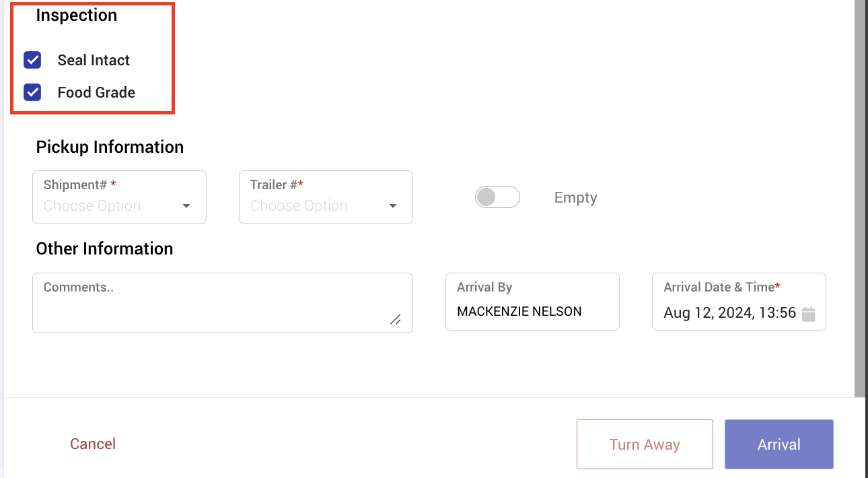Click the Food Grade label text
This screenshot has width=868, height=478.
point(96,92)
